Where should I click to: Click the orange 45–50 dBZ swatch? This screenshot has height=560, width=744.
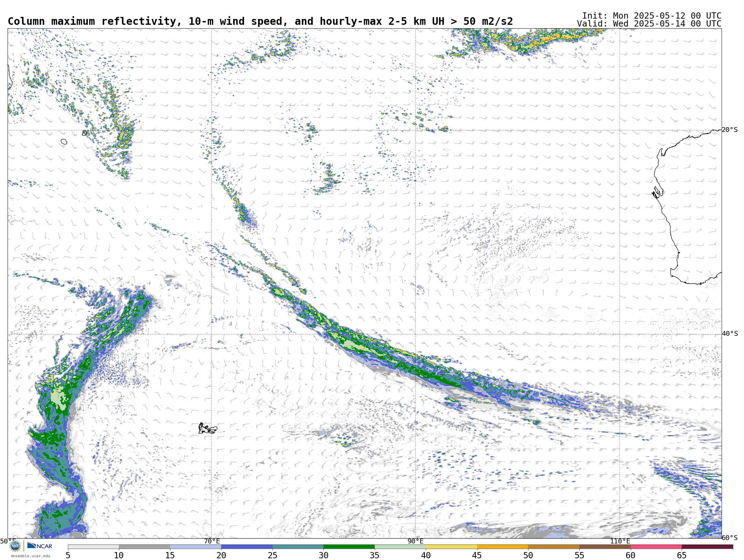click(503, 547)
